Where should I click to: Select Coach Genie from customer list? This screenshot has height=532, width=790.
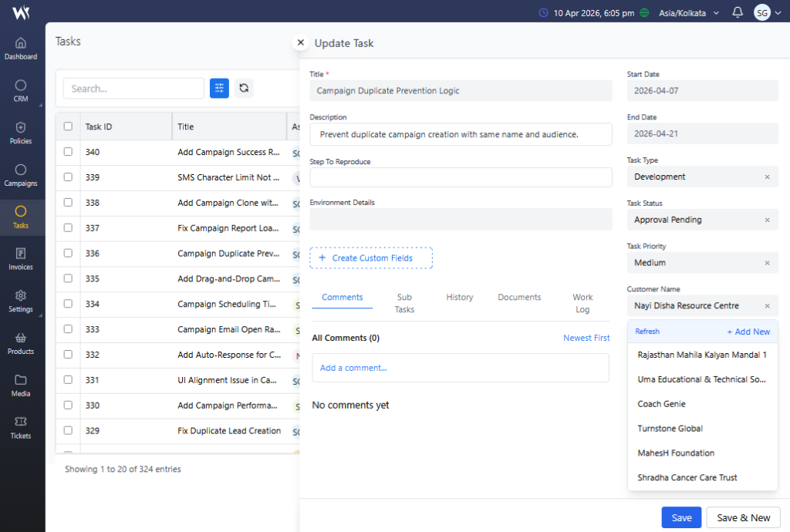point(661,404)
